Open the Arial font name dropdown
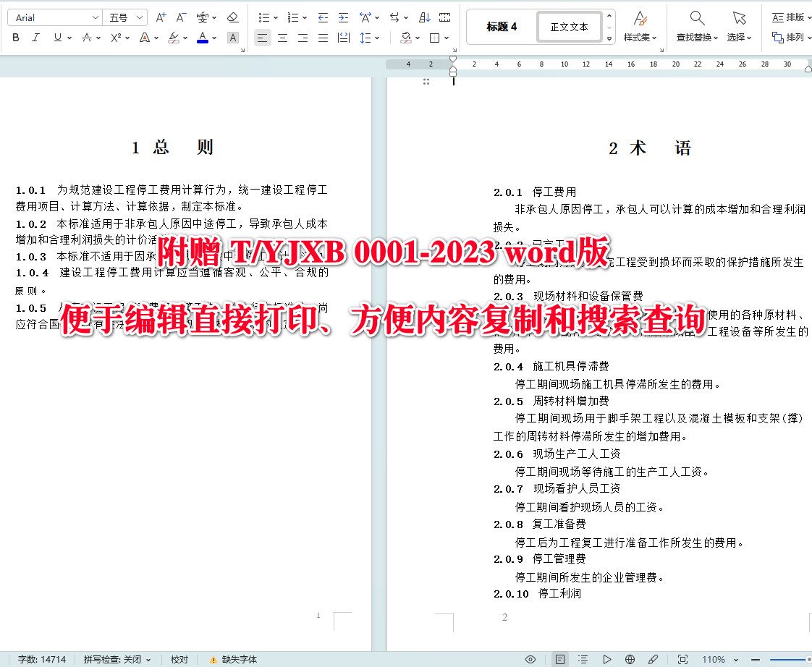812x667 pixels. tap(96, 17)
